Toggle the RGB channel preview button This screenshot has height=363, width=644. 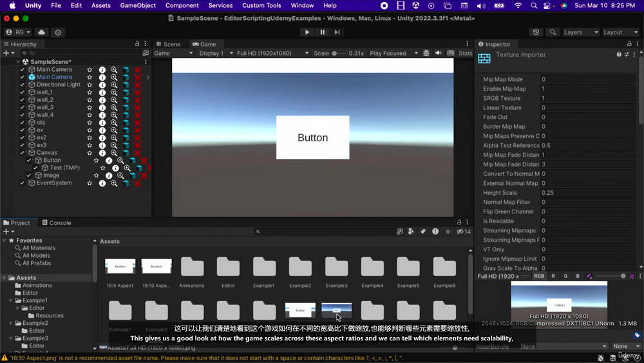539,276
